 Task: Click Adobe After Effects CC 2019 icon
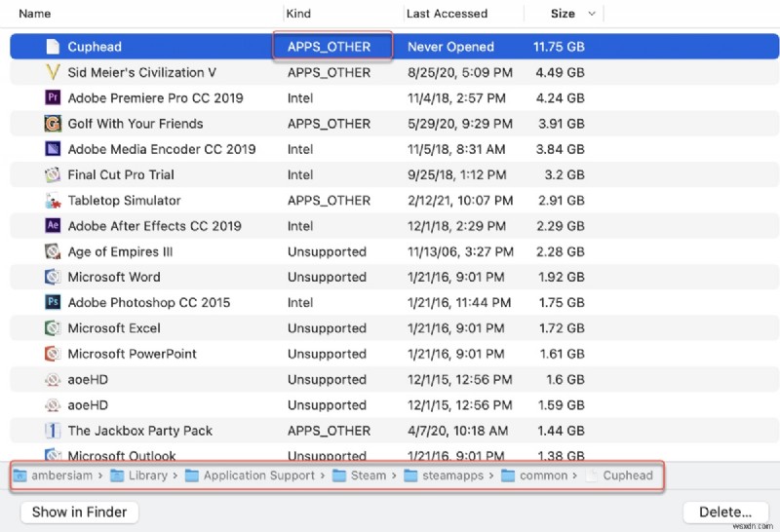pos(53,226)
